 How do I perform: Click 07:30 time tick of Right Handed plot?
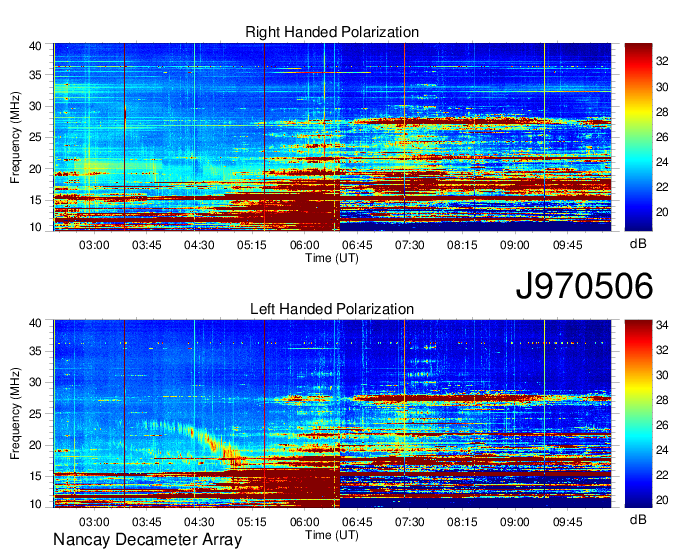(x=409, y=245)
